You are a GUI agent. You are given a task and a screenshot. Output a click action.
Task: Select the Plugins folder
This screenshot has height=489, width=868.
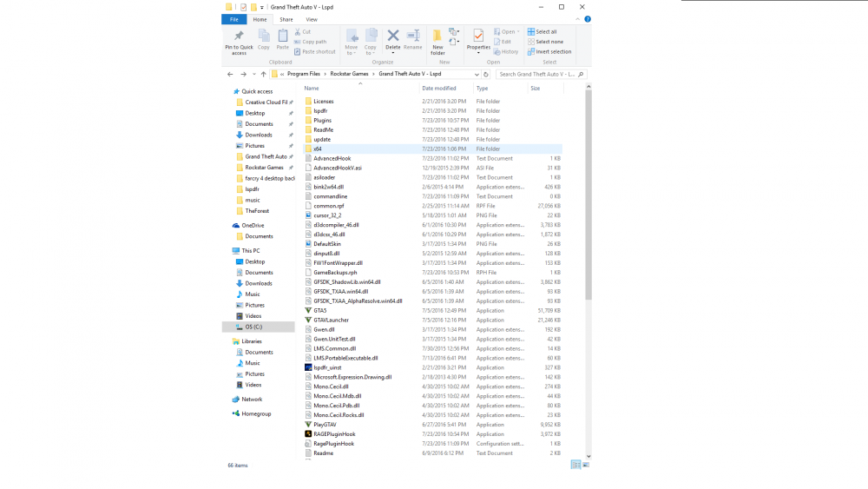click(322, 120)
